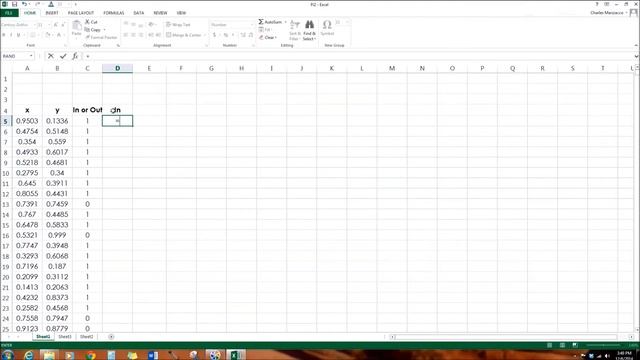Image resolution: width=640 pixels, height=360 pixels.
Task: Open the Find & Select binoculars icon
Action: pos(309,25)
